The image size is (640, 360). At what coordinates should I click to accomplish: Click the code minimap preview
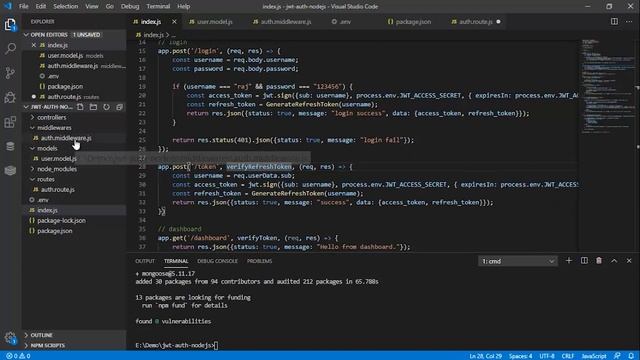(608, 86)
